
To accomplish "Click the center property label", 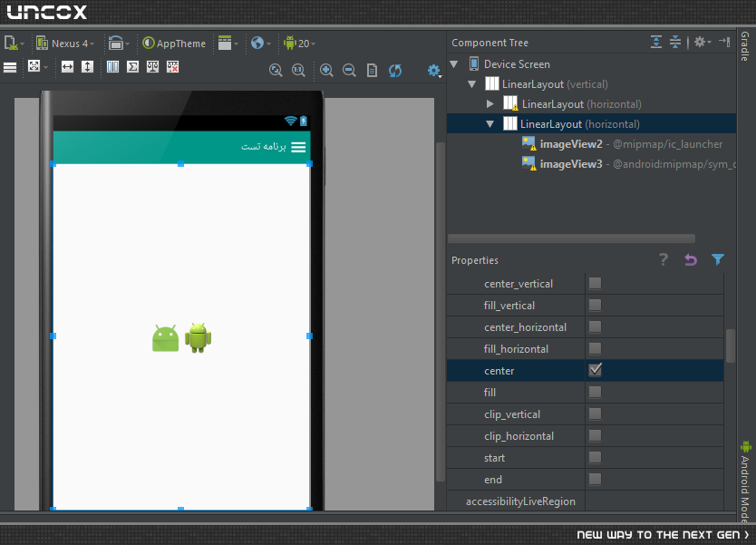I will click(x=499, y=371).
